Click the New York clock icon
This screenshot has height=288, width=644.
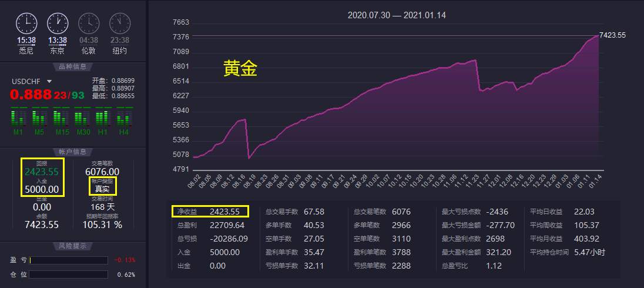[x=120, y=24]
